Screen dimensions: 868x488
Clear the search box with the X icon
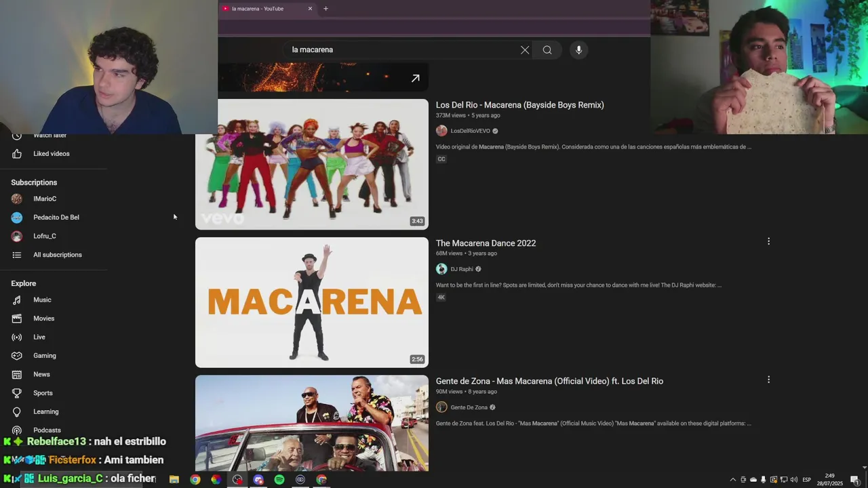525,49
